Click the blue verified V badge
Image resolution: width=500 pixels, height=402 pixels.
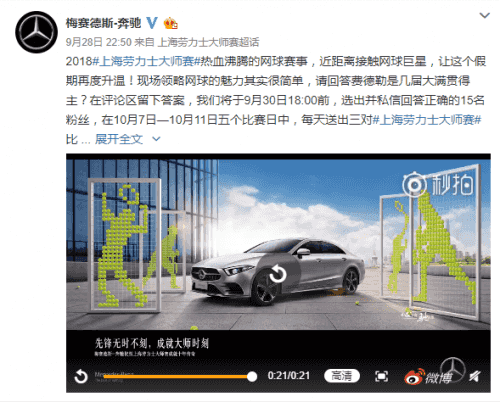tap(152, 23)
